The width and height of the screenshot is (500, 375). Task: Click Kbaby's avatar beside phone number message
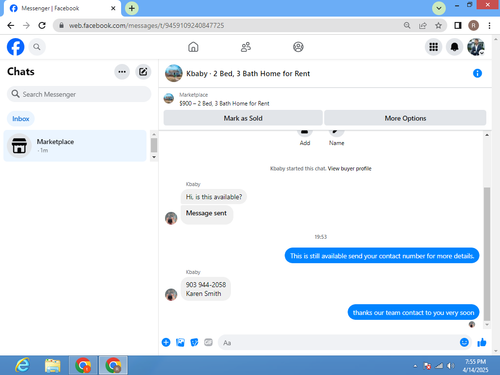(171, 294)
